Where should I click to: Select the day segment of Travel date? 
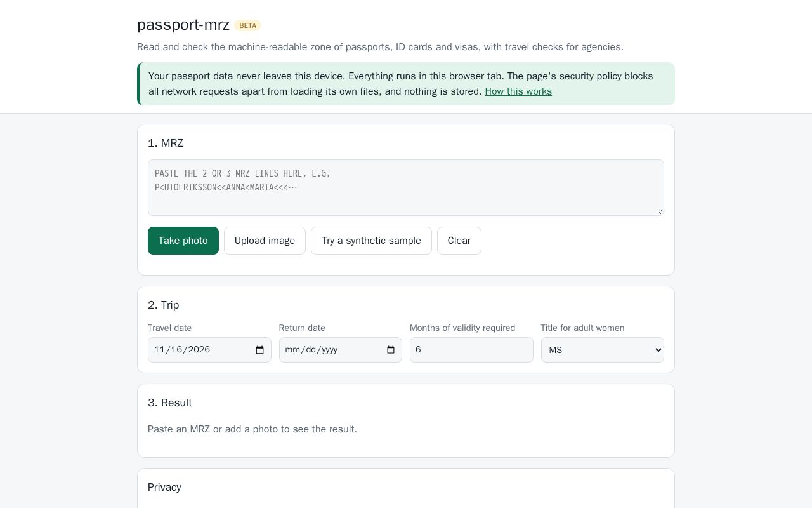tap(176, 350)
